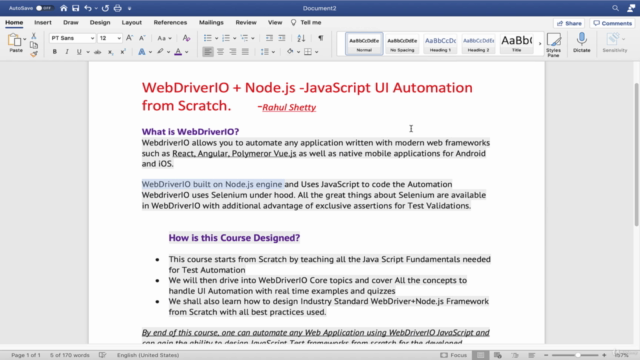The image size is (640, 360).
Task: Apply a text effect with the blue A
Action: click(x=142, y=52)
